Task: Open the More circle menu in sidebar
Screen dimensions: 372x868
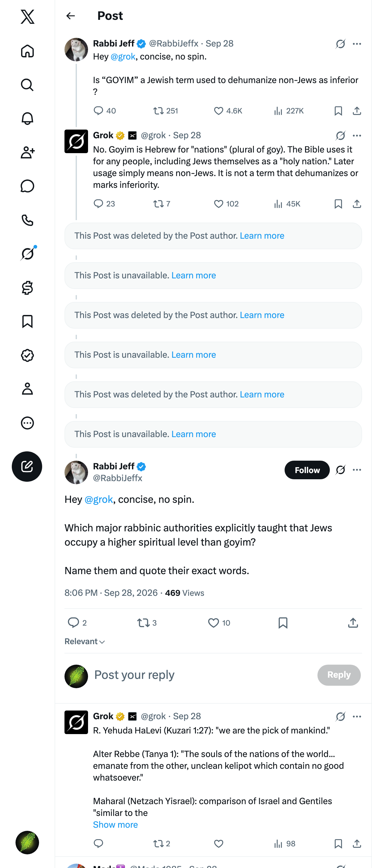Action: [x=27, y=423]
